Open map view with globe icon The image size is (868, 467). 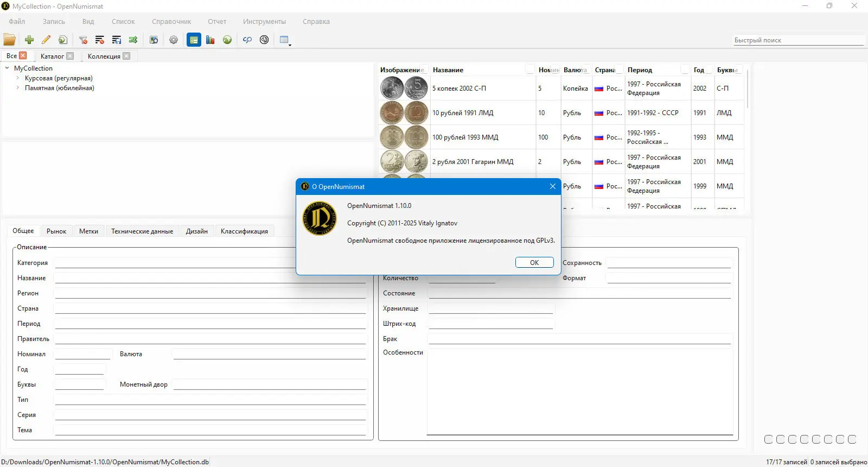tap(227, 40)
